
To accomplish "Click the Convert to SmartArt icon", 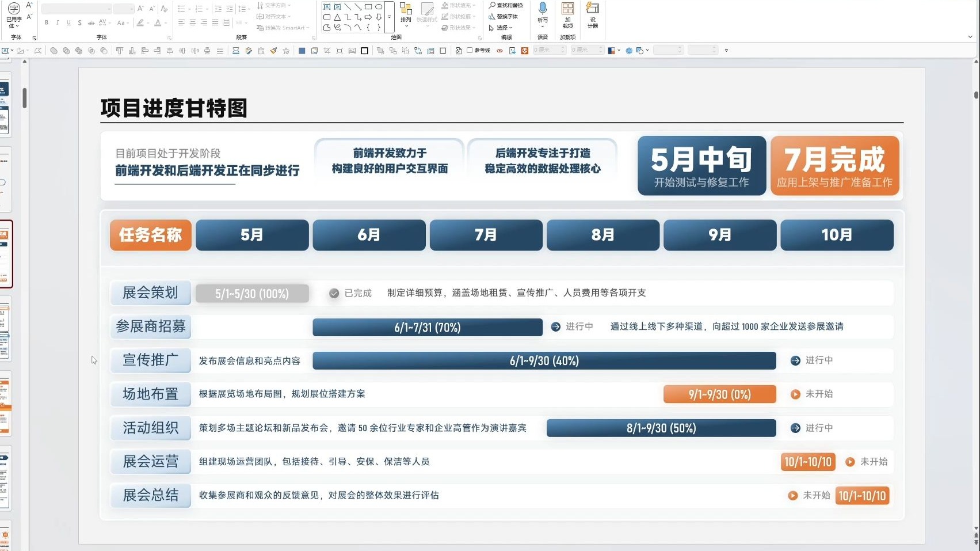I will [282, 26].
